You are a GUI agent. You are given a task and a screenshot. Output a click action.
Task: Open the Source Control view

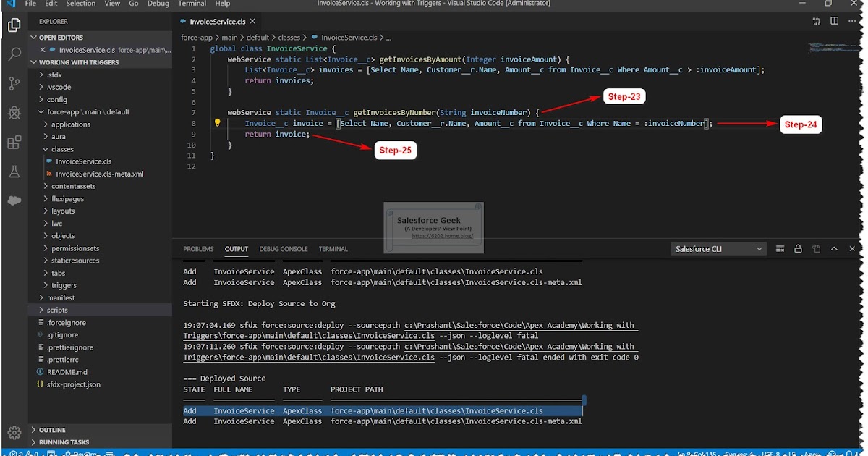point(14,84)
